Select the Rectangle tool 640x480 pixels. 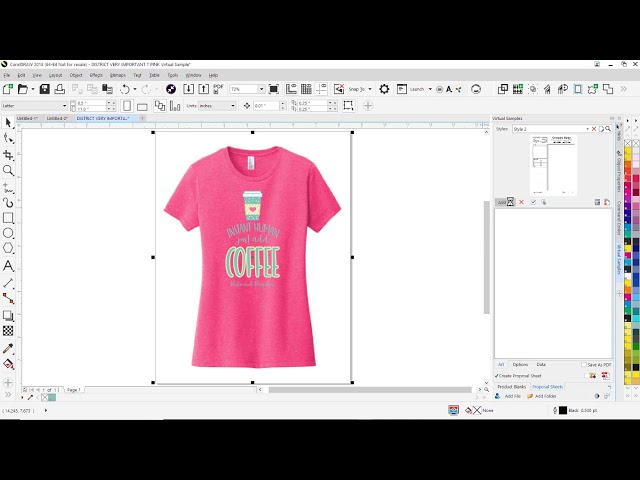click(8, 218)
